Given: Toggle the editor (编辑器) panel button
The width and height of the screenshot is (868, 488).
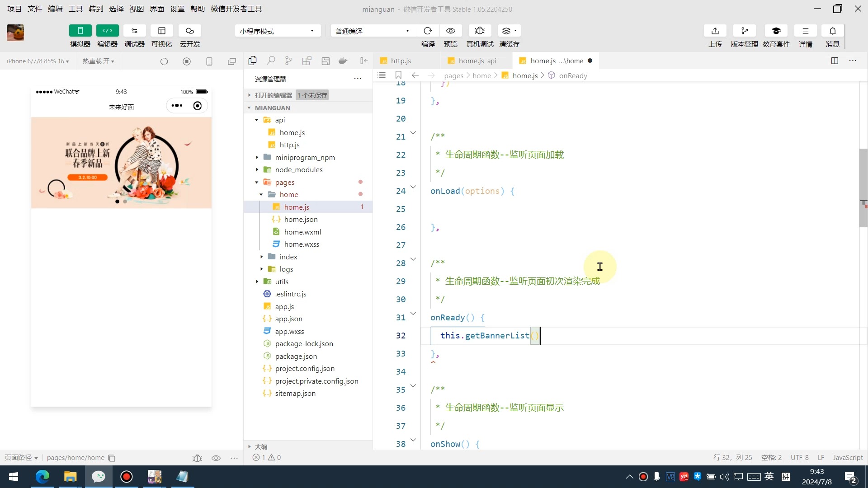Looking at the screenshot, I should click(x=107, y=31).
